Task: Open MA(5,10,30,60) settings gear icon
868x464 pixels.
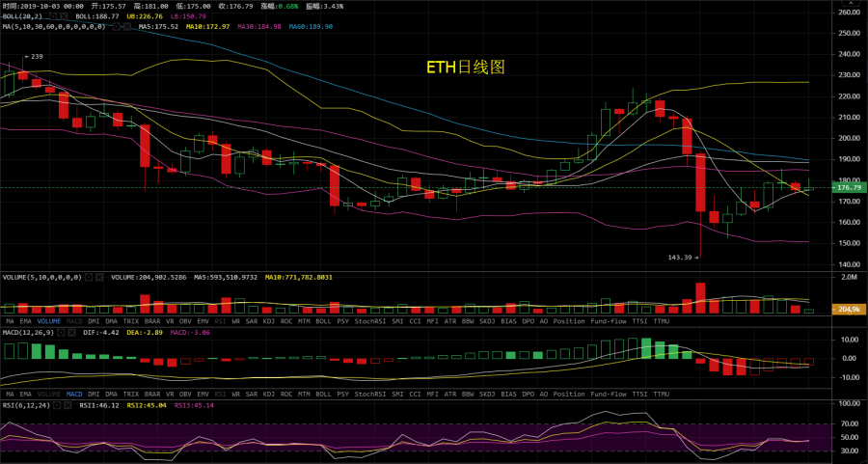Action: tap(117, 27)
